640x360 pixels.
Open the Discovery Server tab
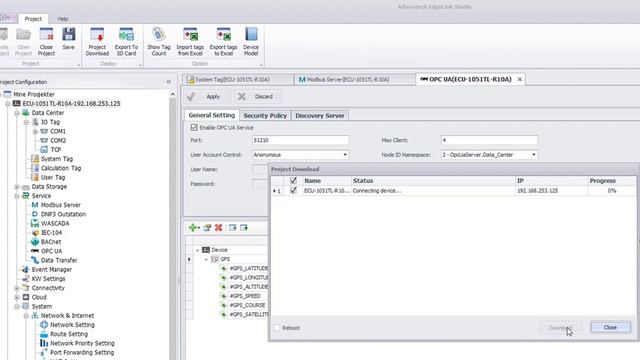tap(320, 116)
